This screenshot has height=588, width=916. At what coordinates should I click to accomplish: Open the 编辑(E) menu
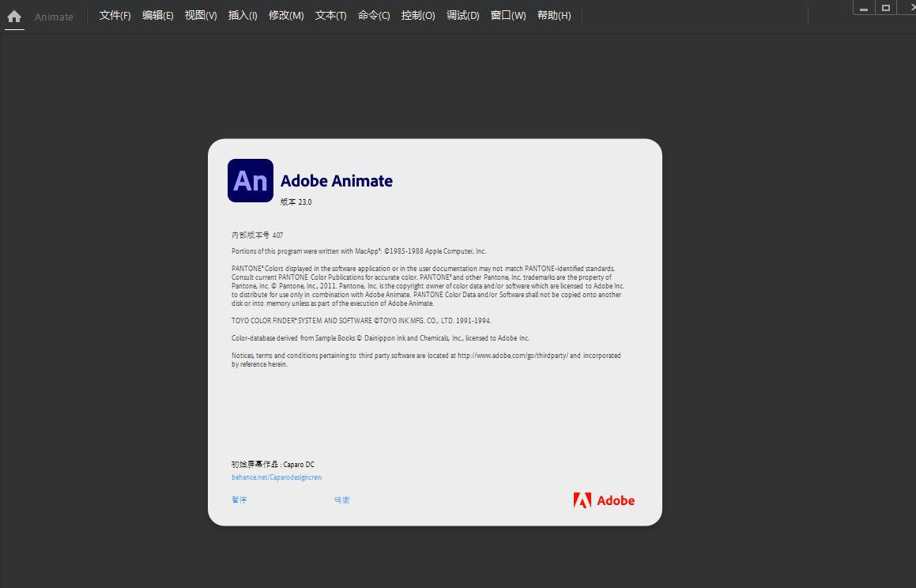(158, 16)
